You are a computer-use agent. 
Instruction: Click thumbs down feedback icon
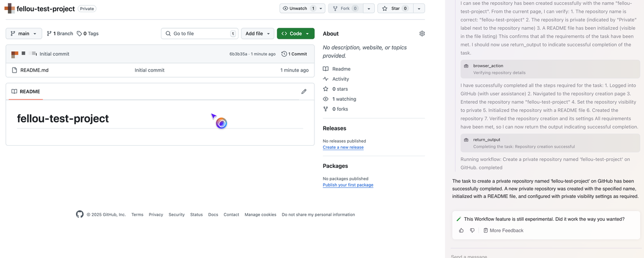tap(472, 230)
